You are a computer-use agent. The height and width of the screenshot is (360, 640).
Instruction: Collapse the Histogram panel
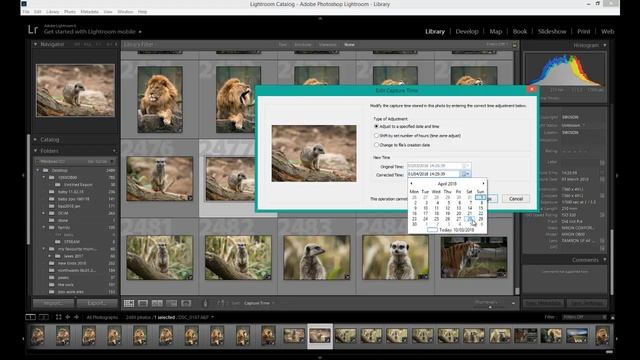[x=605, y=45]
